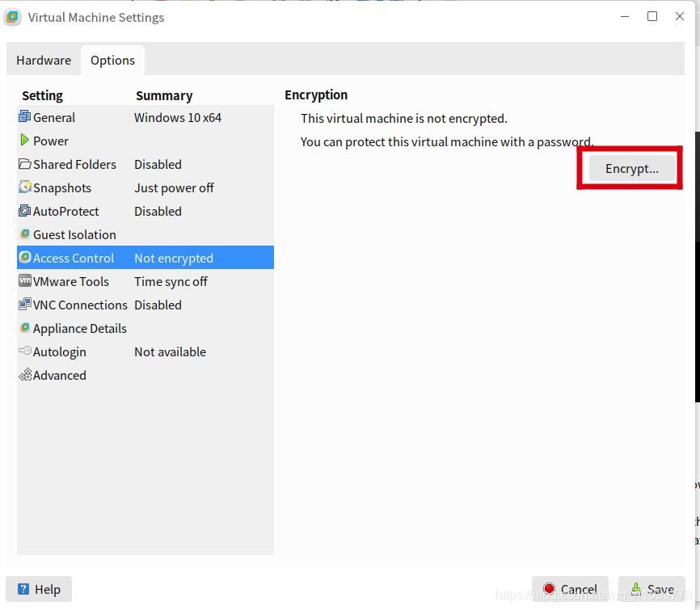
Task: Click the green Save arrow icon
Action: click(636, 589)
